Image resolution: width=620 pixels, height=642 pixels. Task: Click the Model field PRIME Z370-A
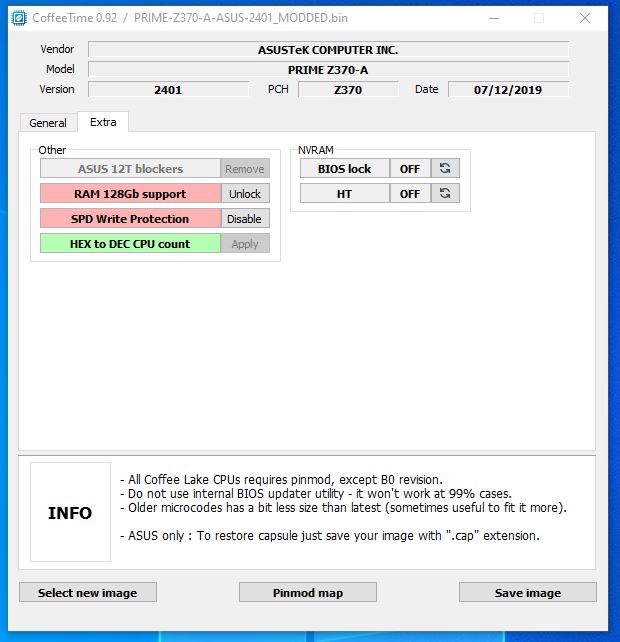tap(328, 70)
